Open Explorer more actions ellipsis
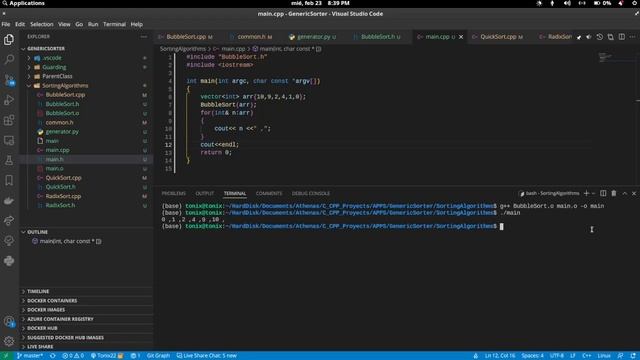 pyautogui.click(x=144, y=37)
